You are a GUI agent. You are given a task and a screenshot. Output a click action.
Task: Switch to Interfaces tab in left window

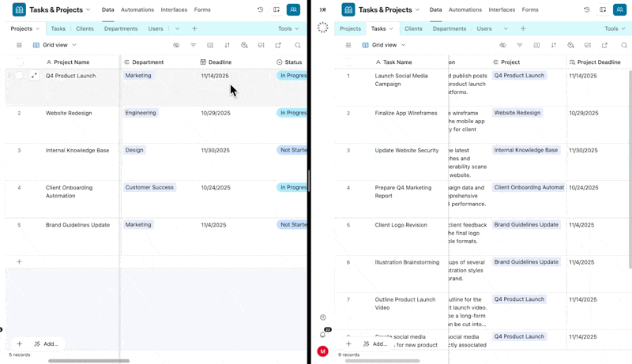click(x=174, y=9)
